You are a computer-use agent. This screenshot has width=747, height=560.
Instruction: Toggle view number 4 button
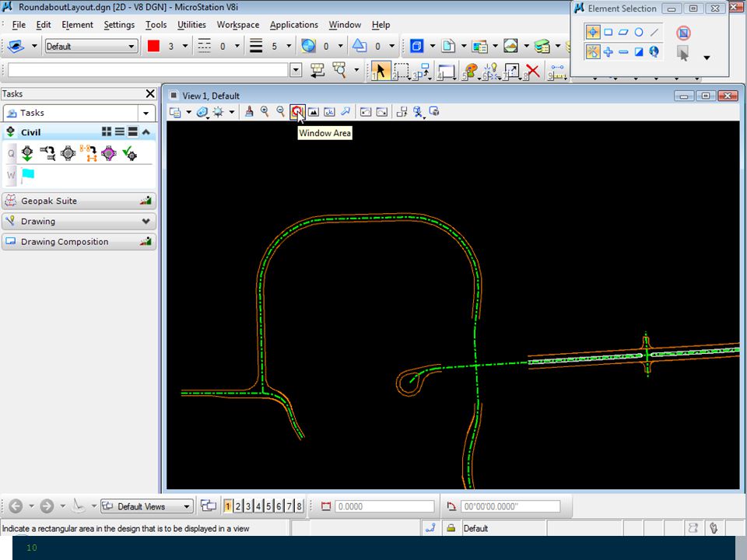[x=258, y=506]
